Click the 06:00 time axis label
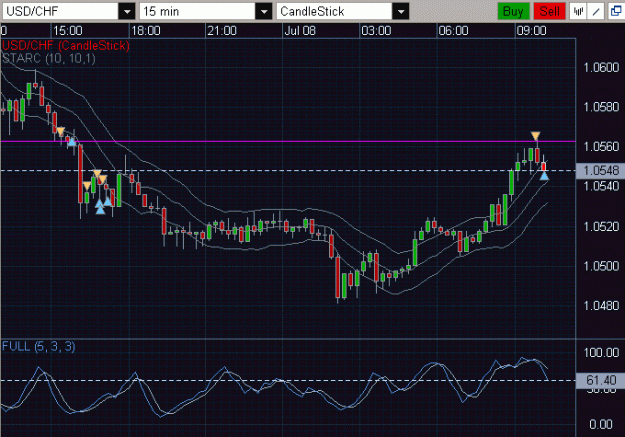The image size is (625, 437). 454,31
